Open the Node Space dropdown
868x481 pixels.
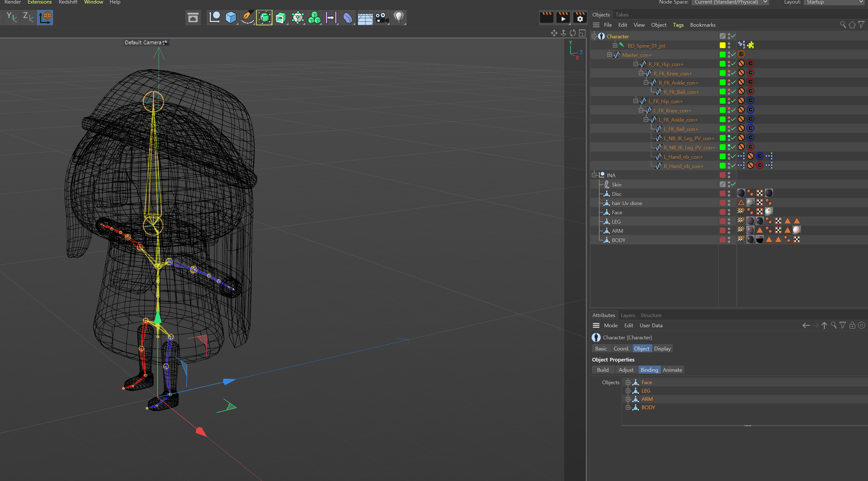(x=730, y=2)
